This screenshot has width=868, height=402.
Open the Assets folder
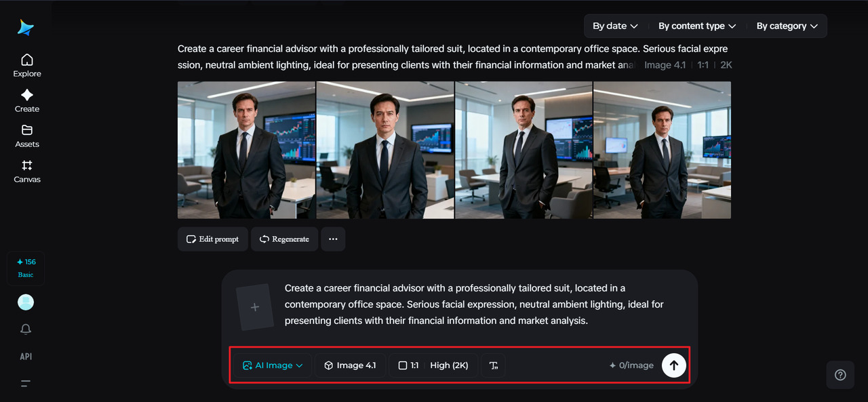27,136
